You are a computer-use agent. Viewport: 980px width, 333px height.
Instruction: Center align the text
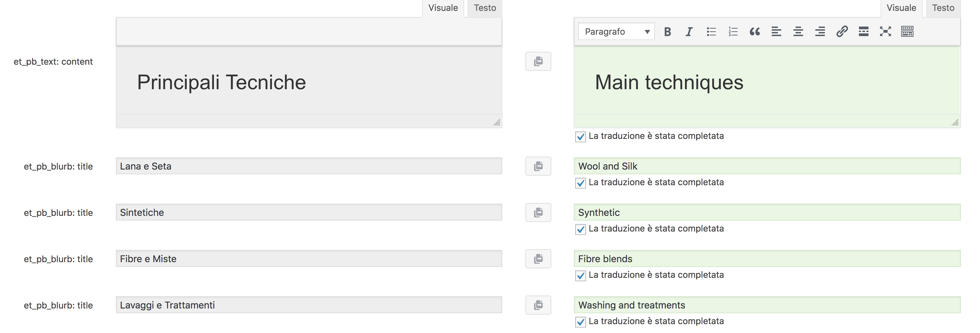798,32
